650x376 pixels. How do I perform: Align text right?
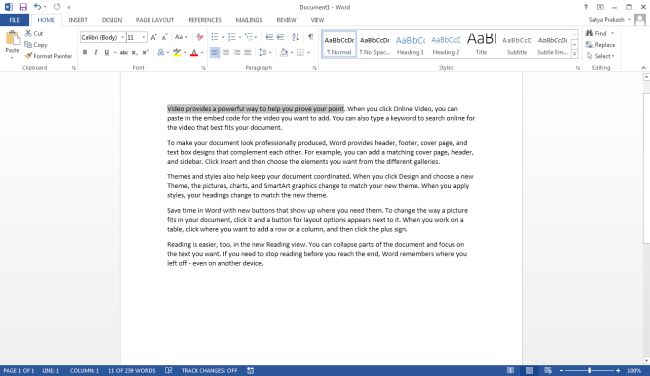(x=237, y=52)
